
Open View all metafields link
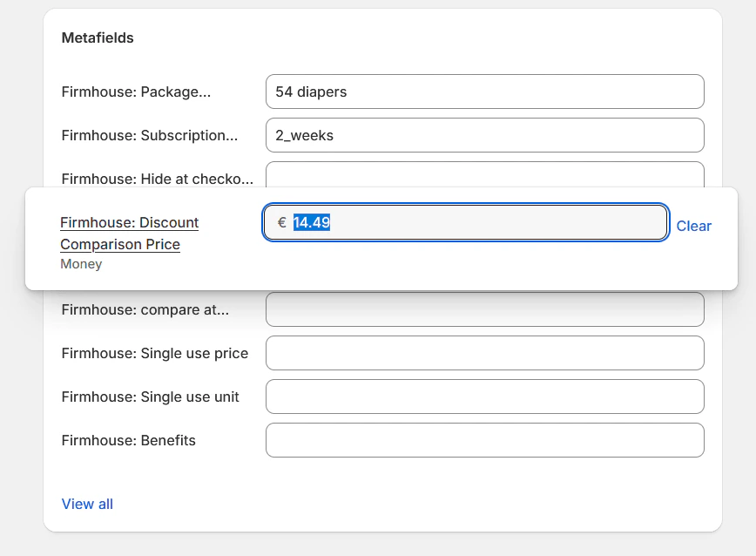tap(87, 504)
